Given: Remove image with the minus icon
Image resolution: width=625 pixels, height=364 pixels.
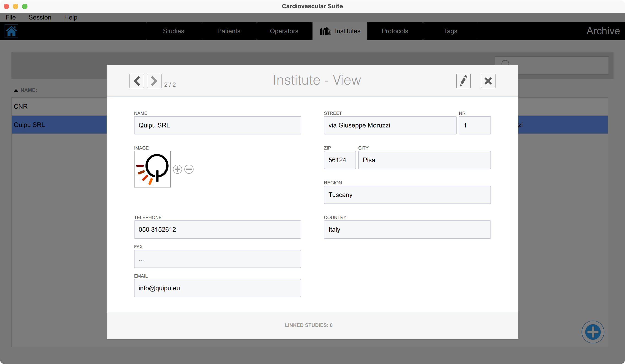Looking at the screenshot, I should coord(189,169).
